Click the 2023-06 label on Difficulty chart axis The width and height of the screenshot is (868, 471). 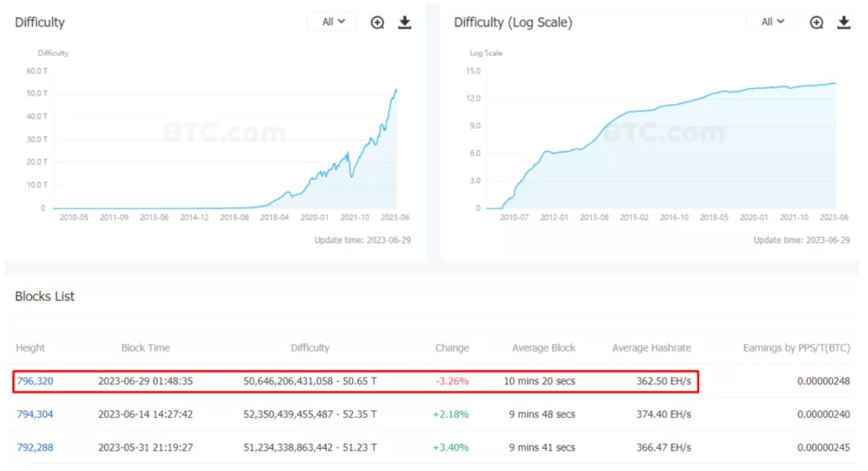395,217
